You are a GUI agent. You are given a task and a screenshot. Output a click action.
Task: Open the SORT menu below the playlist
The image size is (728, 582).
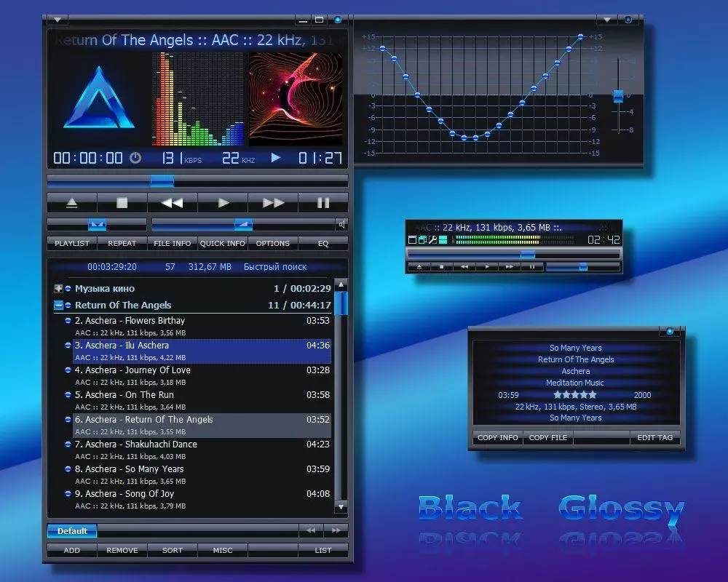(x=173, y=551)
